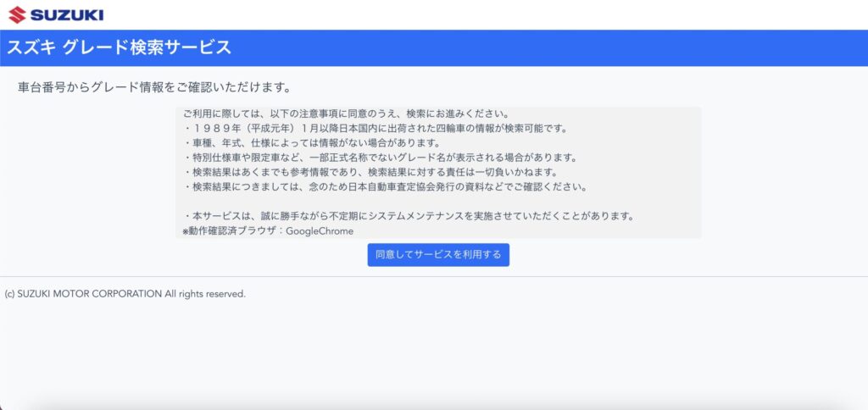Click text 車台番号からグレード情報をご確認いただけます。

click(154, 87)
